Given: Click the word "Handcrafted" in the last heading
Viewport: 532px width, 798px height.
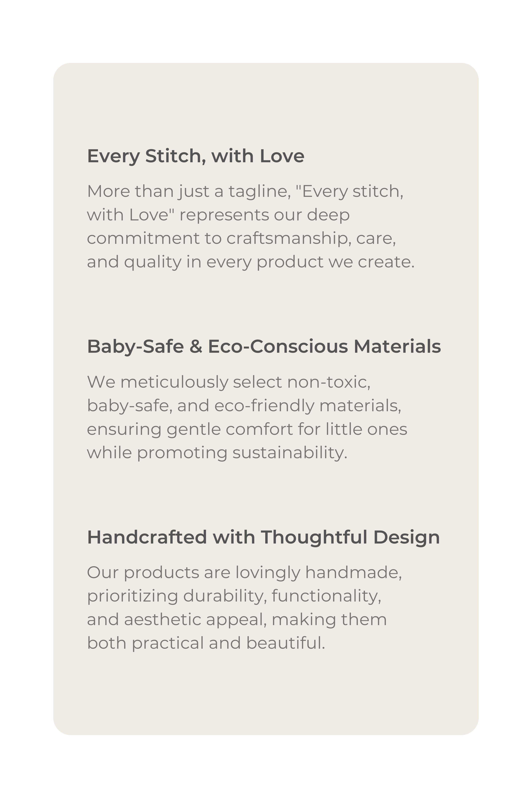Looking at the screenshot, I should tap(147, 537).
